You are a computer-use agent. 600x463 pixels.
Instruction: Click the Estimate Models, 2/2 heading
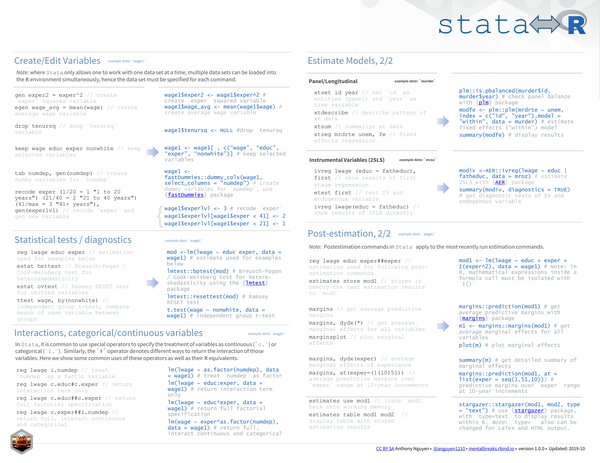(350, 61)
